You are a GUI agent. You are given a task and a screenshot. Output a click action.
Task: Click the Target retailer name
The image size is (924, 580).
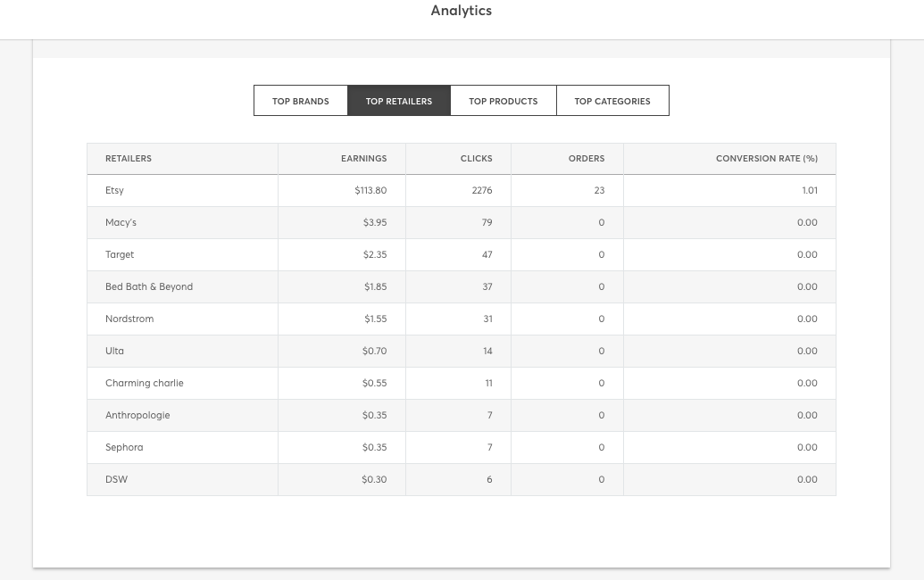tap(120, 254)
